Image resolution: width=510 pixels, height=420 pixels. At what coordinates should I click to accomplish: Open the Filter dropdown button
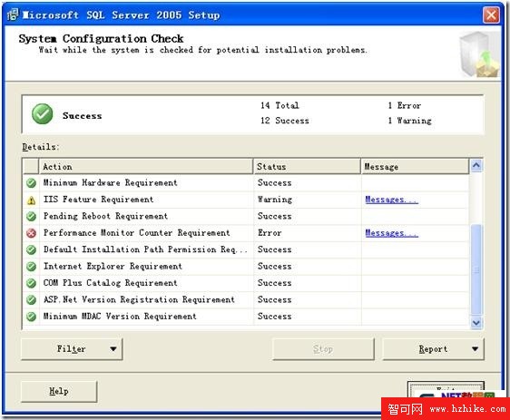pos(72,349)
